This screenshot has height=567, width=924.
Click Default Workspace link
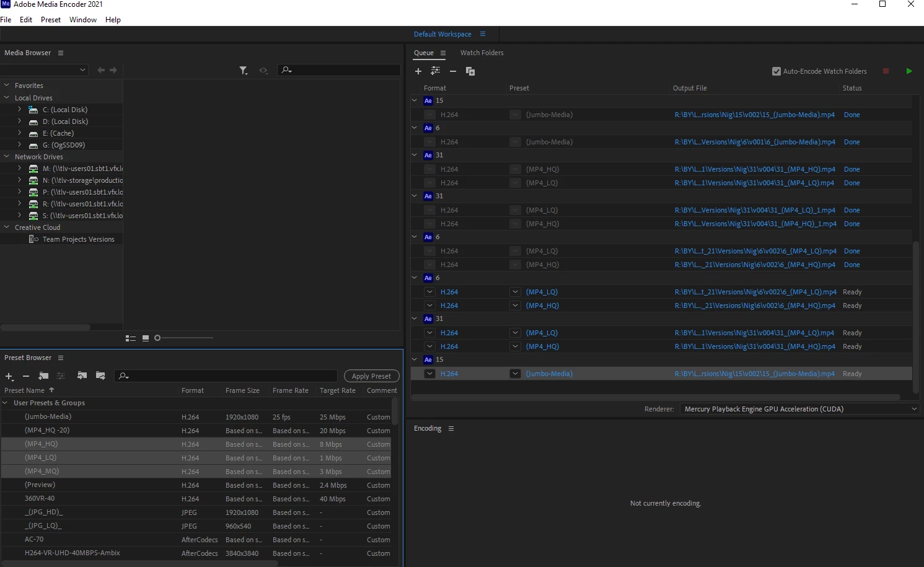(x=442, y=34)
